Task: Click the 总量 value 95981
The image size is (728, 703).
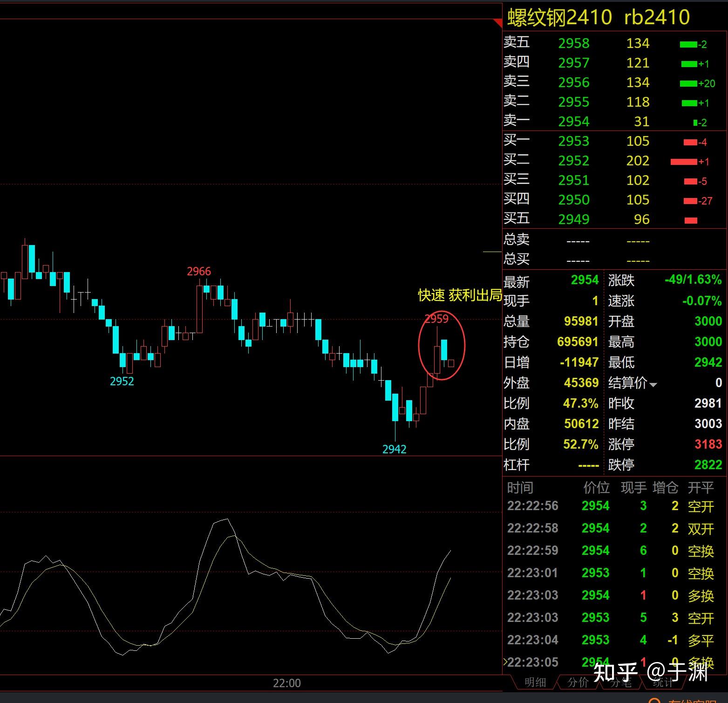Action: coord(581,321)
